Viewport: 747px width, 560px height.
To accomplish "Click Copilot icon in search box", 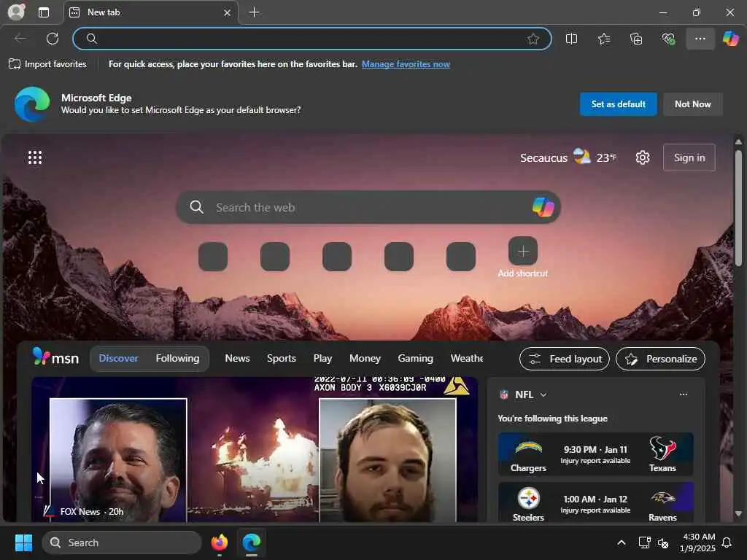I will click(x=543, y=207).
